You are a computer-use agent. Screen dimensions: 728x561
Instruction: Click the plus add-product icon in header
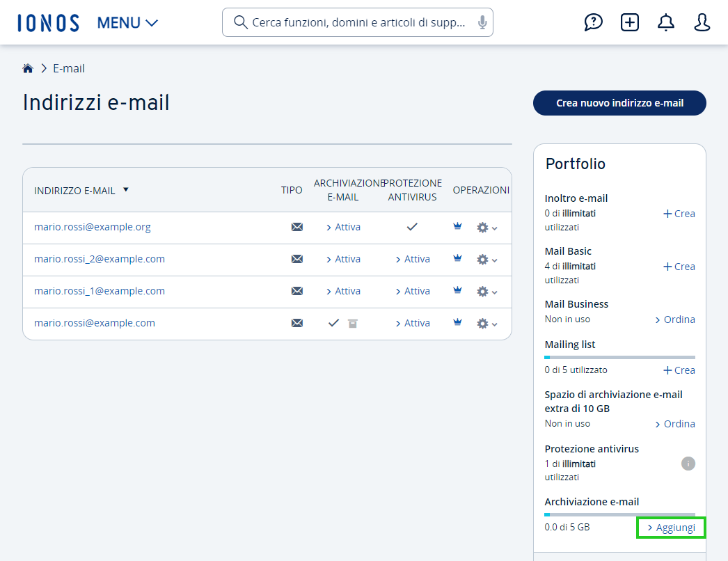(x=630, y=22)
